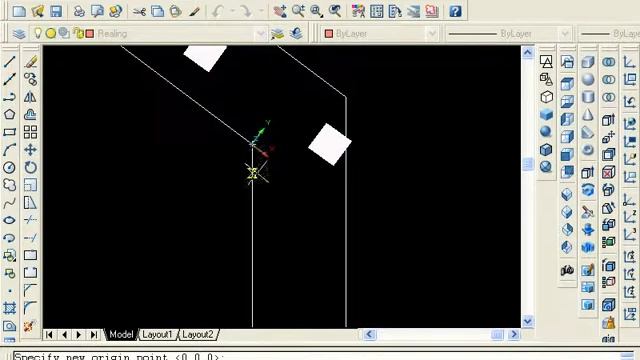Select the Sphere solid tool
This screenshot has height=360, width=640.
pos(588,80)
